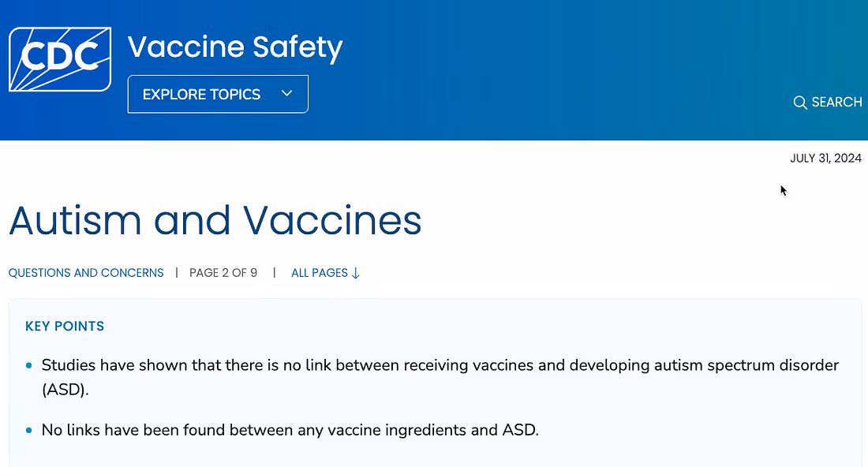Click the key point about vaccine ingredients
This screenshot has height=467, width=868.
(290, 431)
